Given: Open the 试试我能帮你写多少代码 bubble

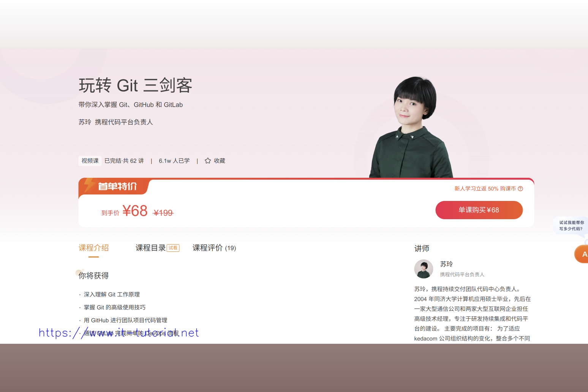Looking at the screenshot, I should (x=571, y=226).
